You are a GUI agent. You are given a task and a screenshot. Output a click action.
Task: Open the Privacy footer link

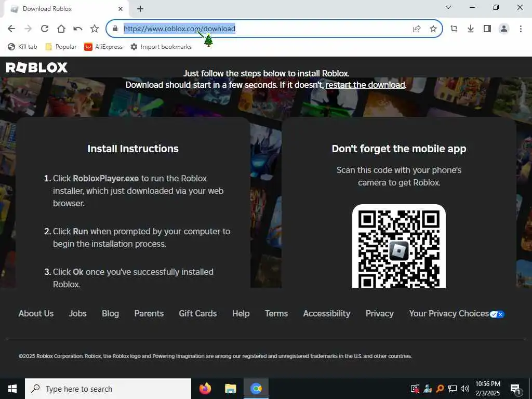pyautogui.click(x=380, y=313)
